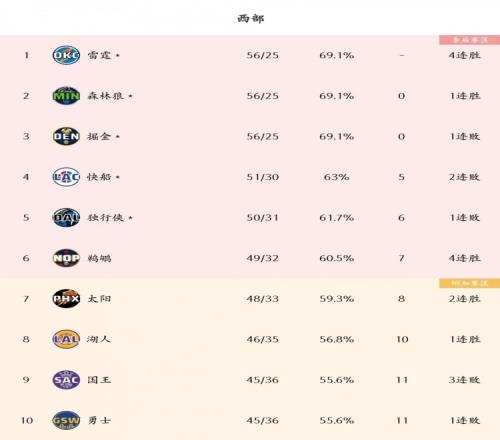Open the LAL Lakers team logo
This screenshot has width=500, height=440.
(66, 339)
